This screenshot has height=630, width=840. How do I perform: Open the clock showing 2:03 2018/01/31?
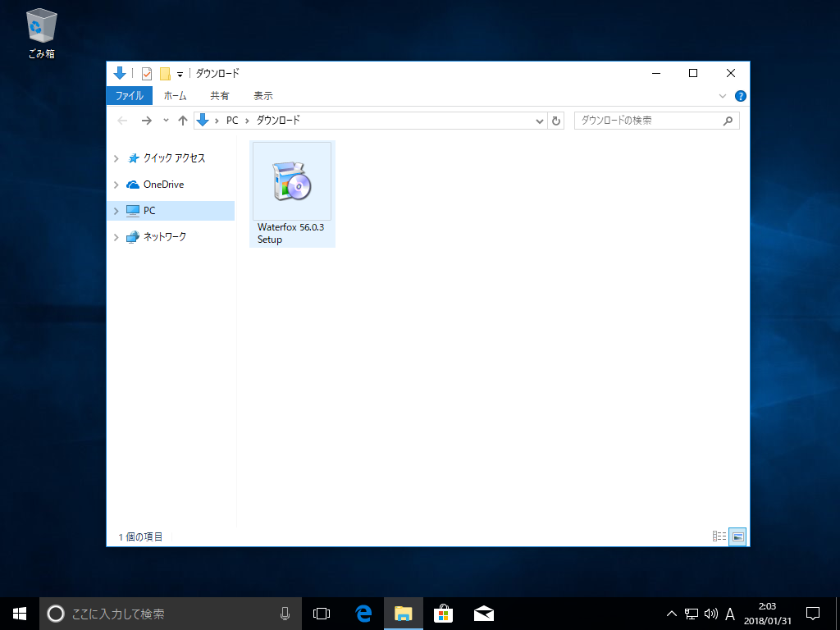(x=767, y=614)
